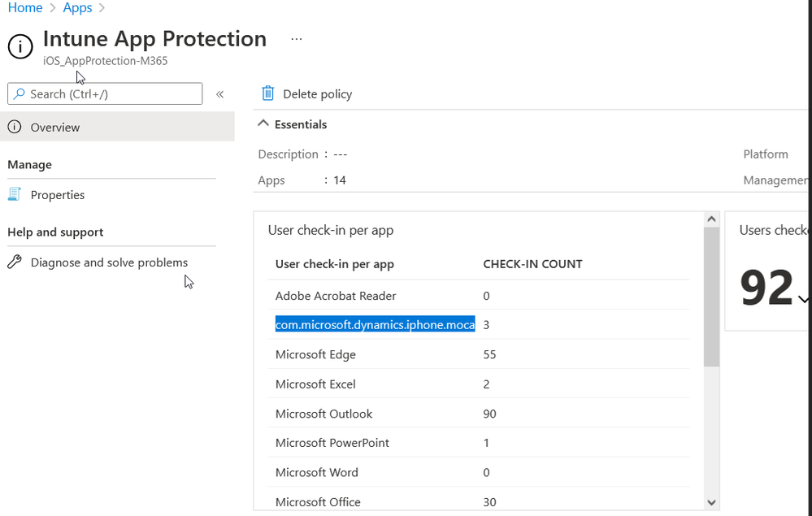
Task: Open Properties under the Manage section
Action: (57, 194)
